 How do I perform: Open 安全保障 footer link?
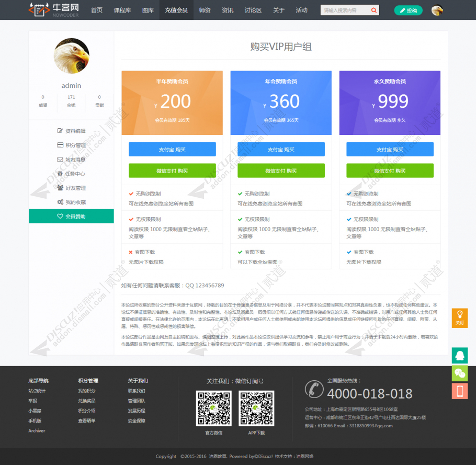[x=137, y=421]
